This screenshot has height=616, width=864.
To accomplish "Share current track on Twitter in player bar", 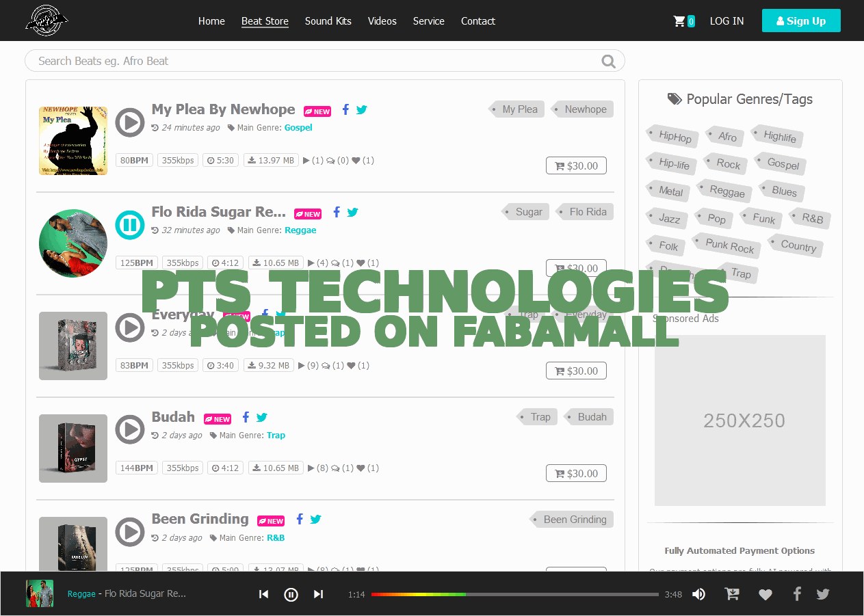I will pos(823,594).
